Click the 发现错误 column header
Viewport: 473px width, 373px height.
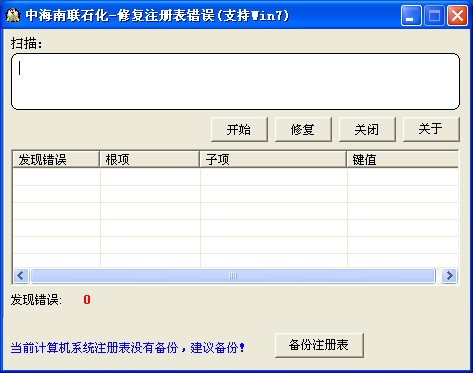pos(56,159)
